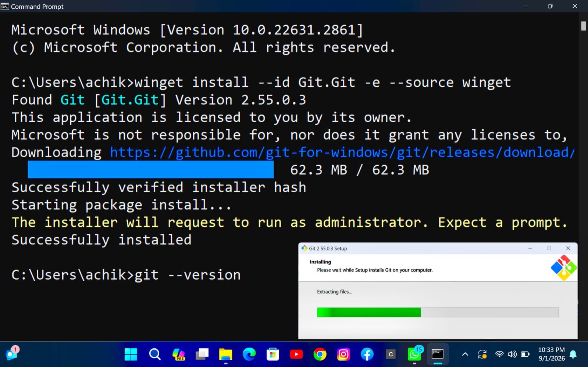Open the gray C app on taskbar
Viewport: 588px width, 367px height.
coord(391,355)
